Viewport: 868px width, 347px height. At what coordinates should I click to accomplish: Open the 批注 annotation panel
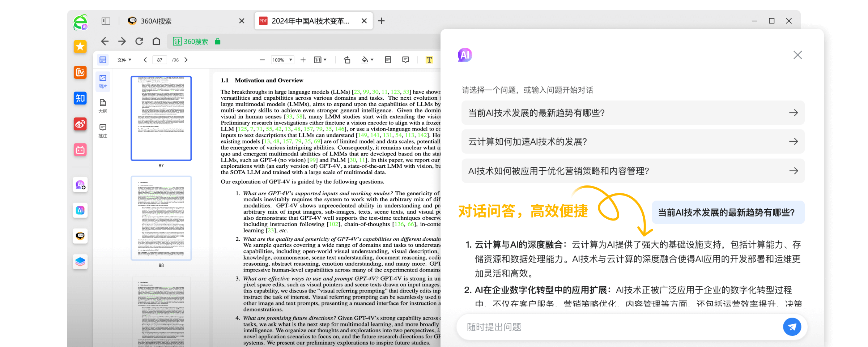(103, 131)
